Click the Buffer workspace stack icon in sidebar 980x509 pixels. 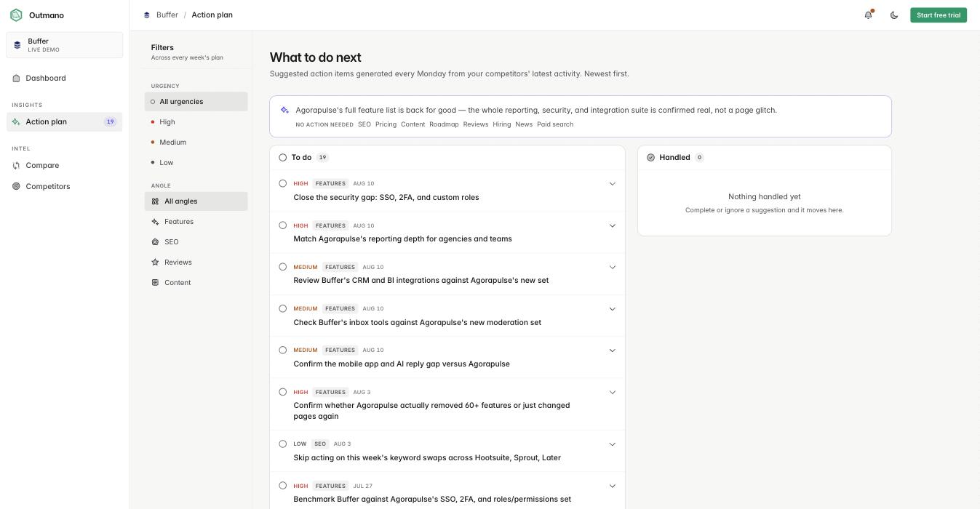point(17,45)
